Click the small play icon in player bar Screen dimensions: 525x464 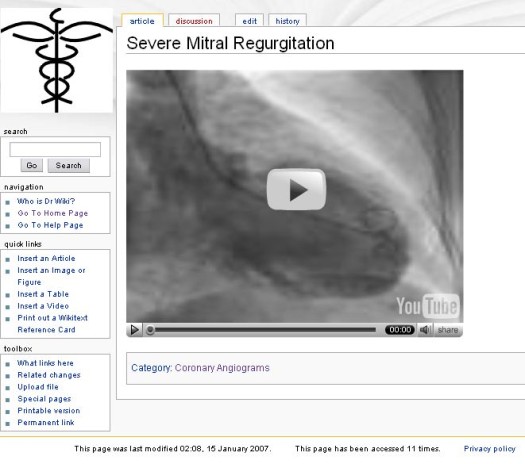tap(135, 330)
